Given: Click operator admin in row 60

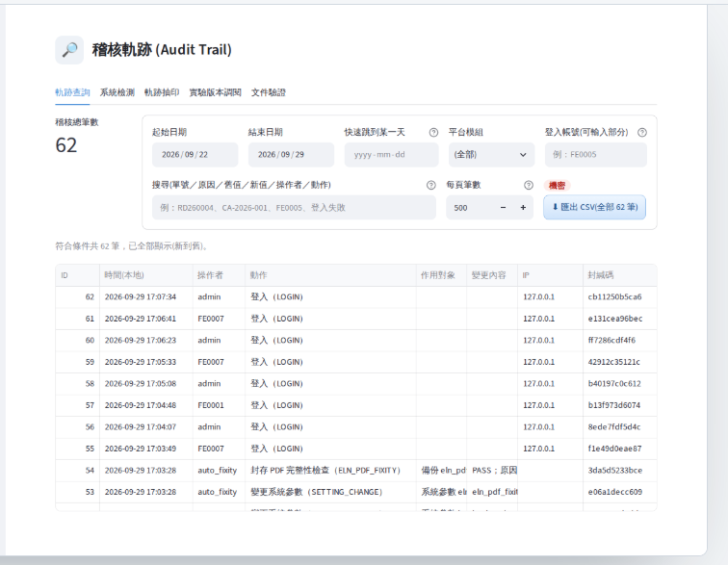Looking at the screenshot, I should (x=209, y=341).
